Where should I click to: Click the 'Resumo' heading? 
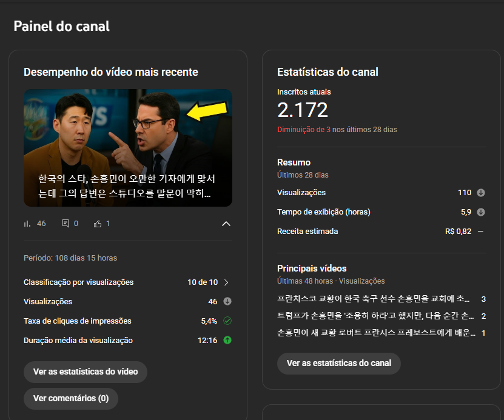point(294,162)
